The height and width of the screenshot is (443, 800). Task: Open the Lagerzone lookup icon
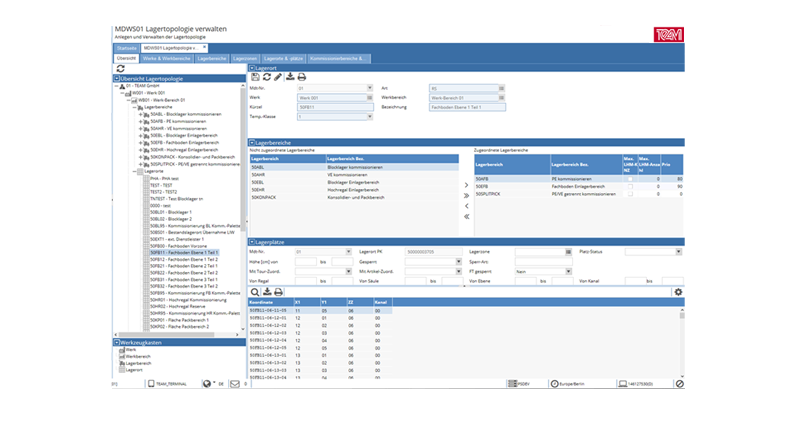[x=568, y=252]
